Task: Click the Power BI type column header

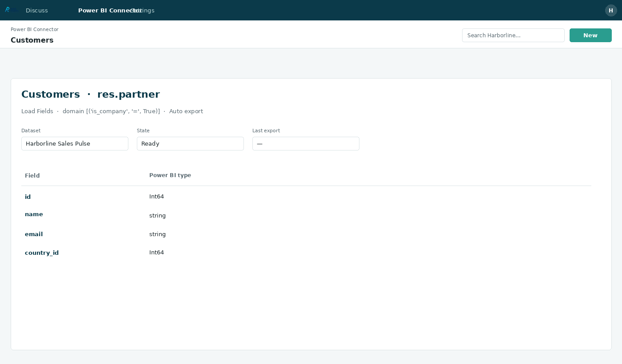Action: pos(170,175)
